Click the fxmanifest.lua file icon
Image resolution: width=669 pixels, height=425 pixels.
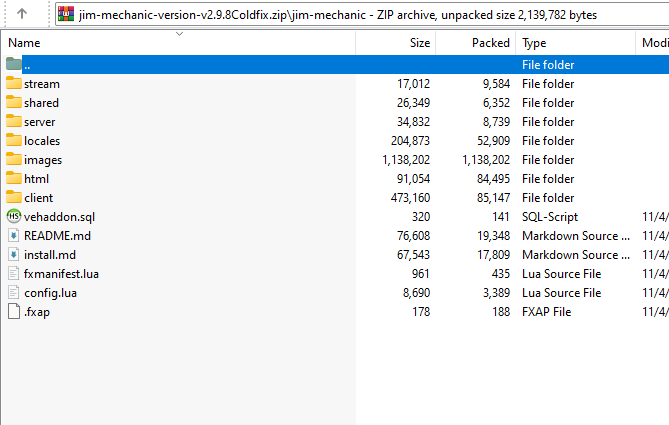14,273
